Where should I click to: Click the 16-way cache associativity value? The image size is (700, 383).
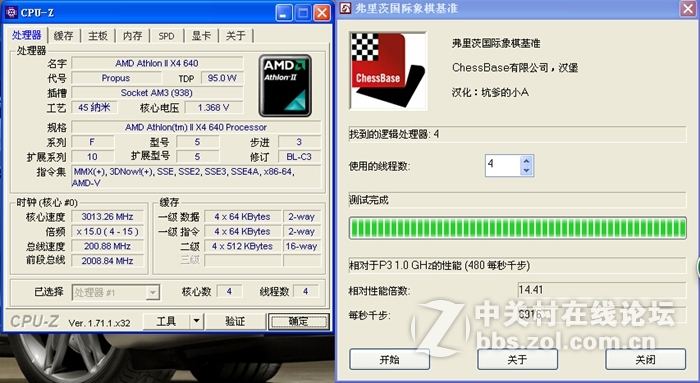click(x=302, y=246)
